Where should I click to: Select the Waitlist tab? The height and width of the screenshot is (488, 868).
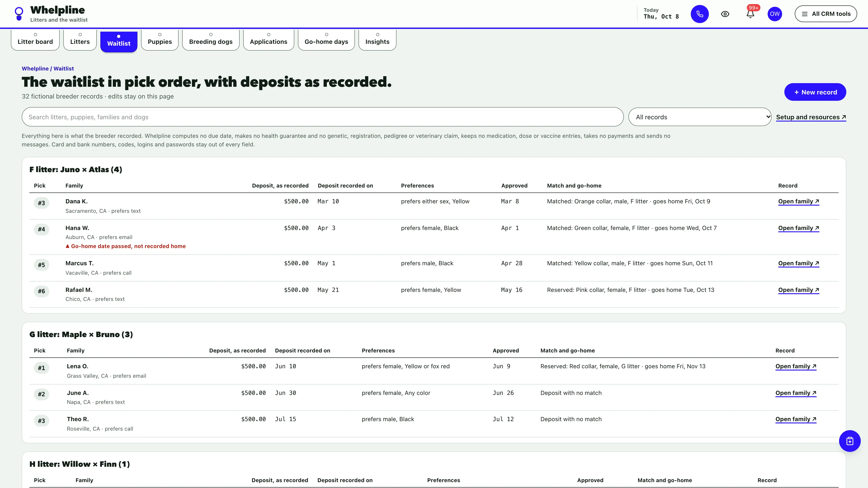(x=119, y=42)
